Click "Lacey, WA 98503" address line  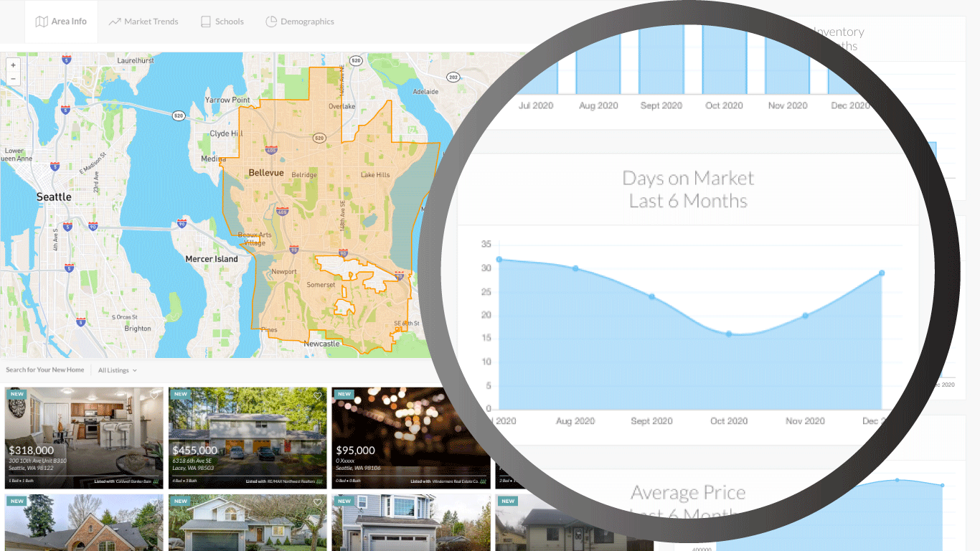point(192,468)
